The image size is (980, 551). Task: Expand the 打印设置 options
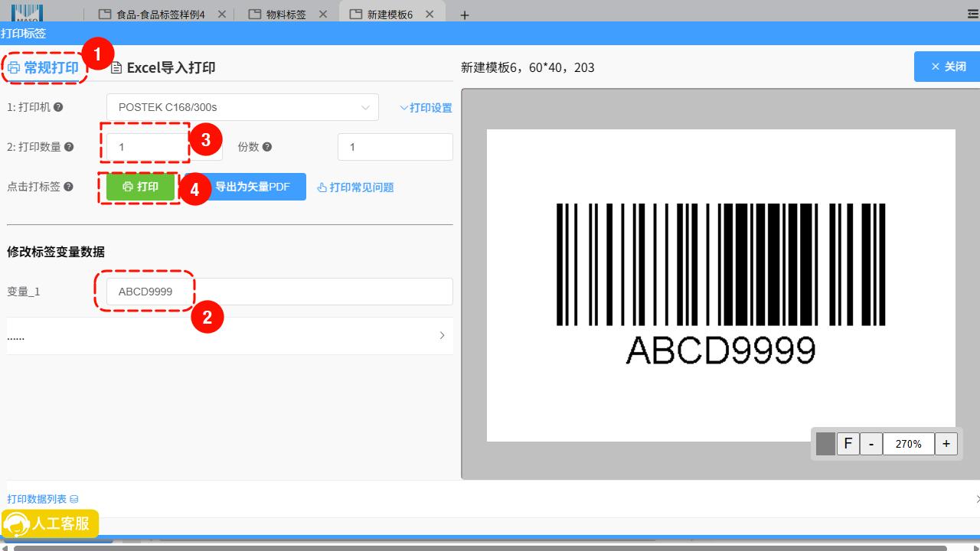[x=426, y=108]
